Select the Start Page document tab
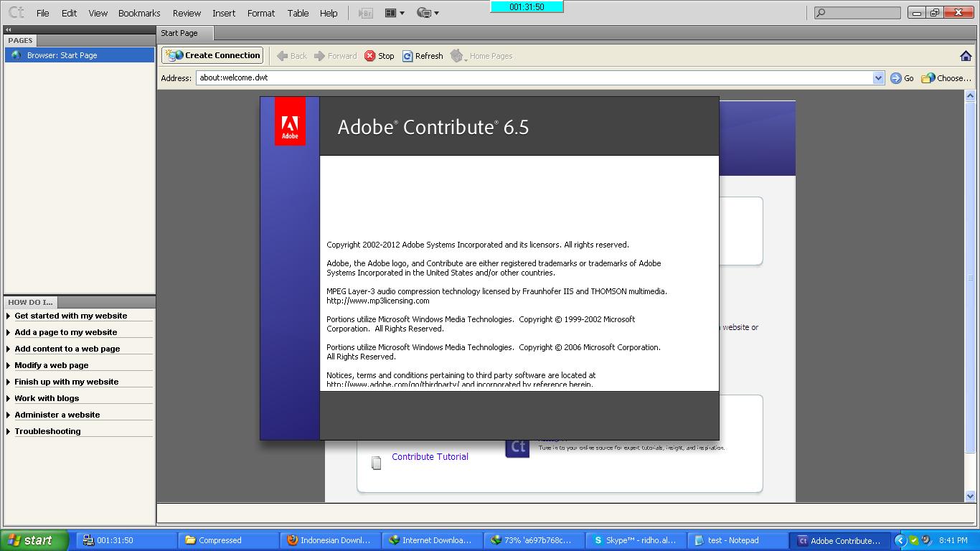This screenshot has width=980, height=551. pyautogui.click(x=185, y=33)
